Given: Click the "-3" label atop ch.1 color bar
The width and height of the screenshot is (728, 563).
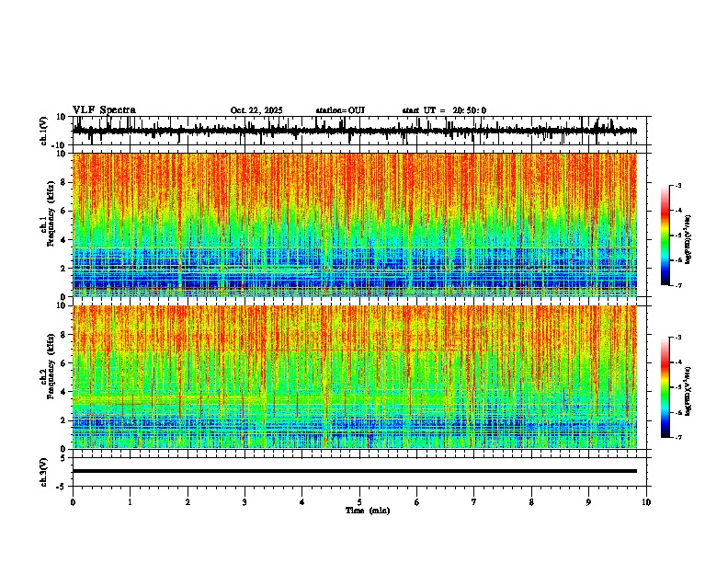Looking at the screenshot, I should 677,185.
